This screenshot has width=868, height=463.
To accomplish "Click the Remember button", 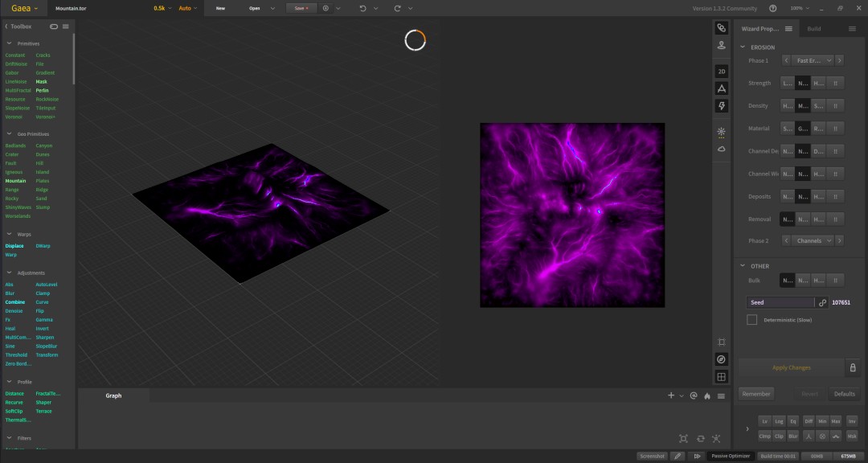I will point(756,394).
